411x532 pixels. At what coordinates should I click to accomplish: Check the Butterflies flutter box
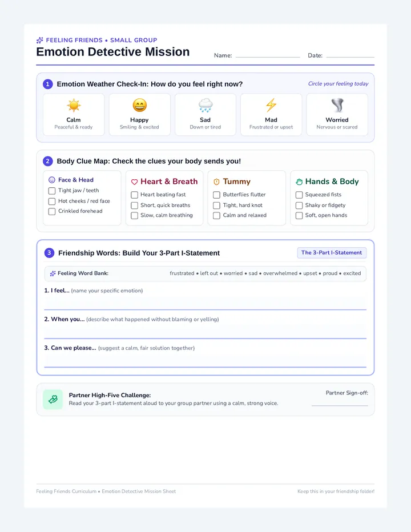tap(216, 195)
